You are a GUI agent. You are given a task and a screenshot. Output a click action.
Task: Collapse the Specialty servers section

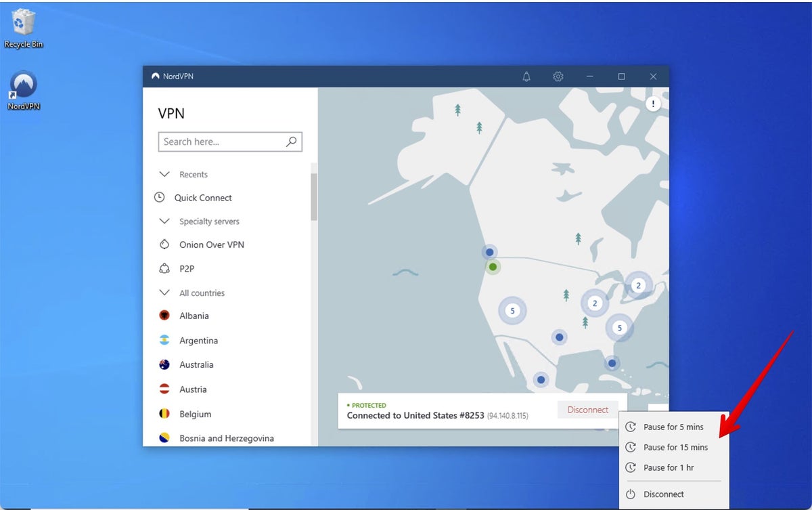point(164,221)
